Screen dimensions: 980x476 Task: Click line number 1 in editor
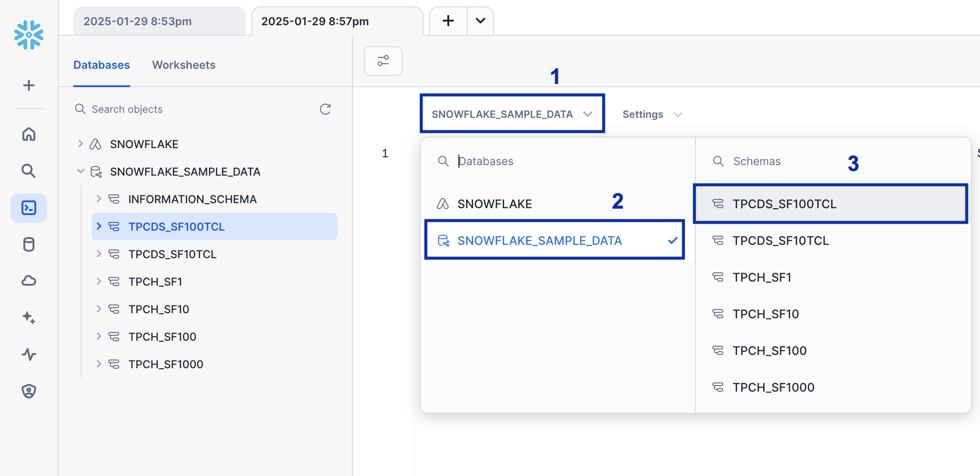pos(385,153)
